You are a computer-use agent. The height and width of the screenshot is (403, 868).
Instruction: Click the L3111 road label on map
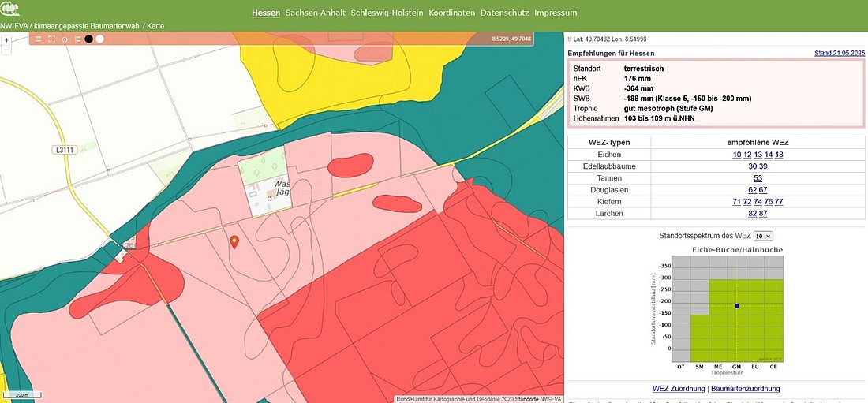tap(65, 150)
